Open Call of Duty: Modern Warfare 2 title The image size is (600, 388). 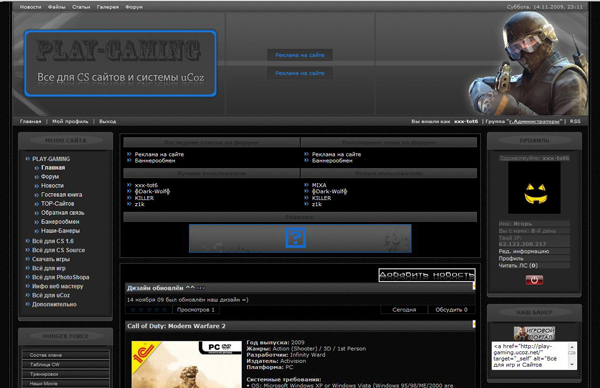click(176, 326)
